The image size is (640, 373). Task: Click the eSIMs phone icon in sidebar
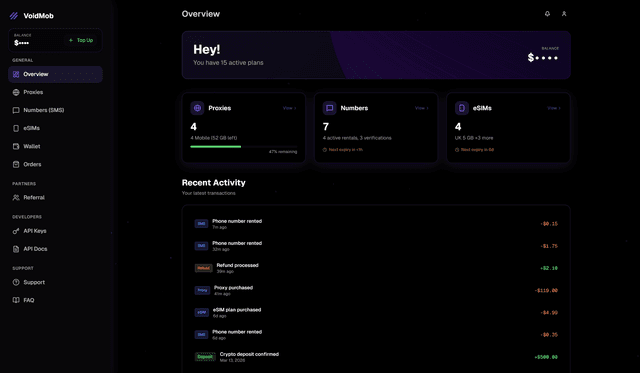[16, 128]
